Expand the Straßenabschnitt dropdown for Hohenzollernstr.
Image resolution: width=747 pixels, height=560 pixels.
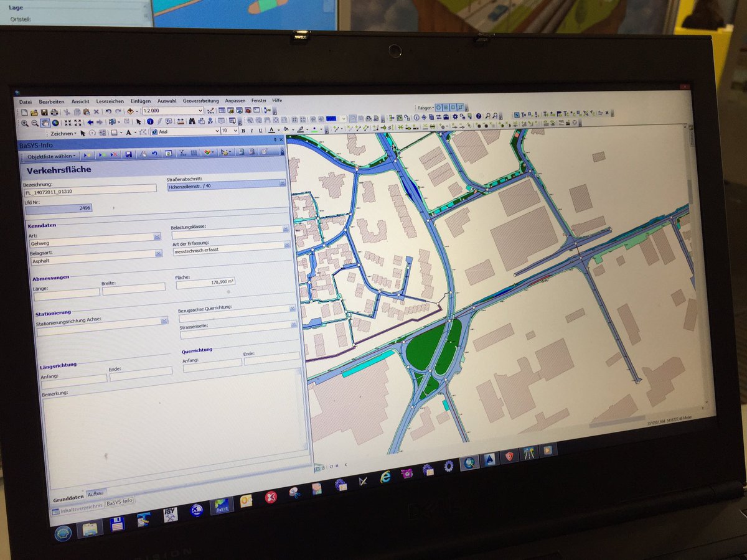coord(281,184)
